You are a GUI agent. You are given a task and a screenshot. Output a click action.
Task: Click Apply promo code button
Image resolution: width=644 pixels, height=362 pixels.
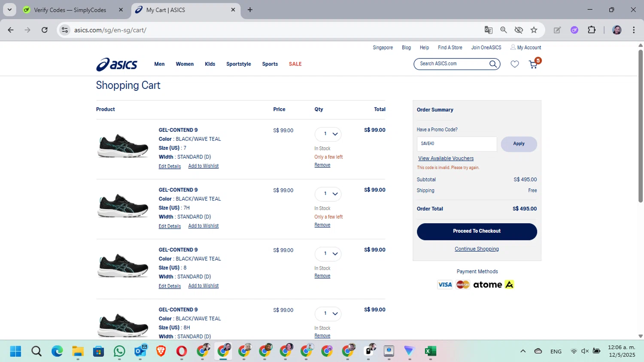519,144
